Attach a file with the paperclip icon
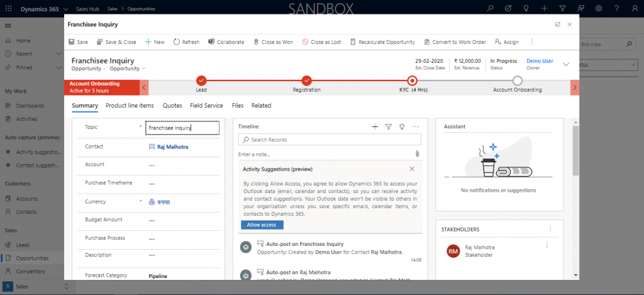The image size is (644, 295). (417, 153)
